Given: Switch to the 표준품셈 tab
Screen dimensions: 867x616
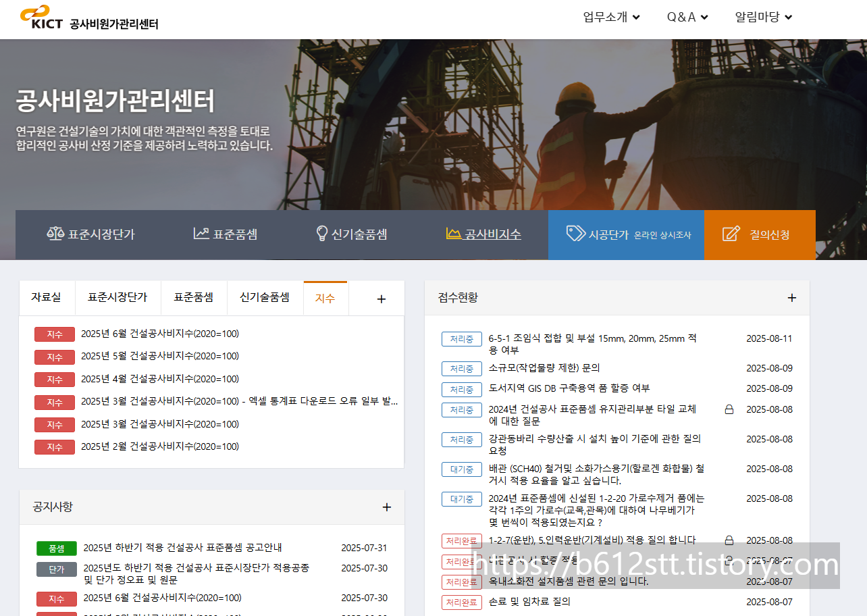Looking at the screenshot, I should [x=194, y=298].
